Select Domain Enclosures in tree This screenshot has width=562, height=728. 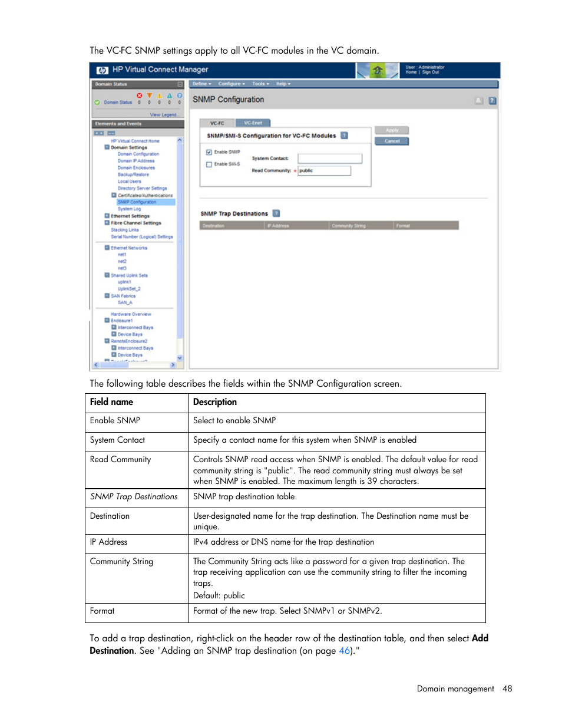coord(136,168)
